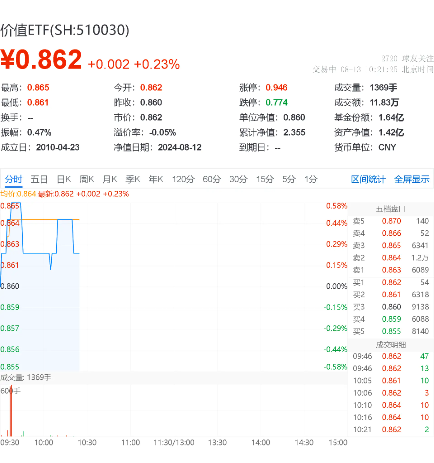
Task: Click the 卖2 0.864 order row
Action: pos(391,258)
